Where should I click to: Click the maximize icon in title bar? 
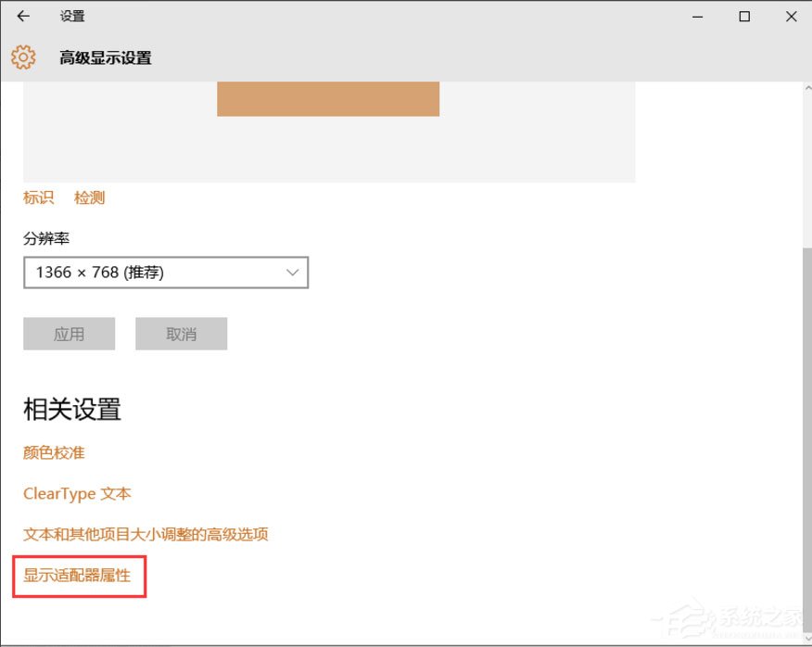pyautogui.click(x=744, y=16)
